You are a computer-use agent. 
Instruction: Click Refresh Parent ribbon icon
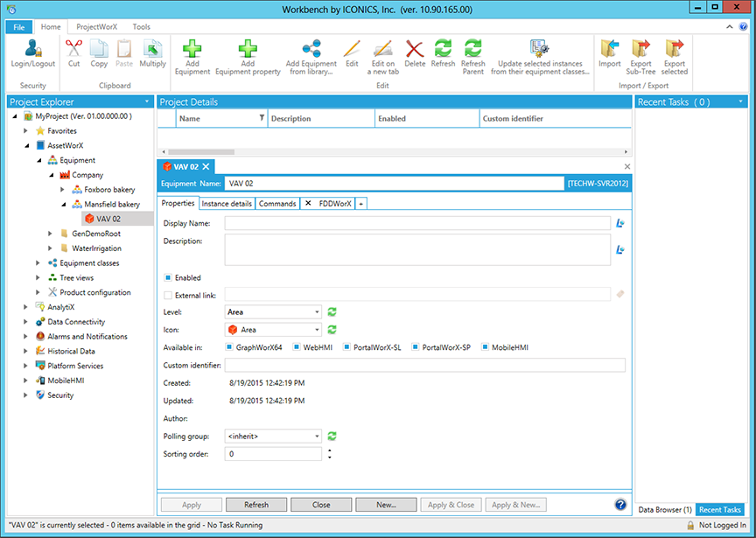click(472, 51)
